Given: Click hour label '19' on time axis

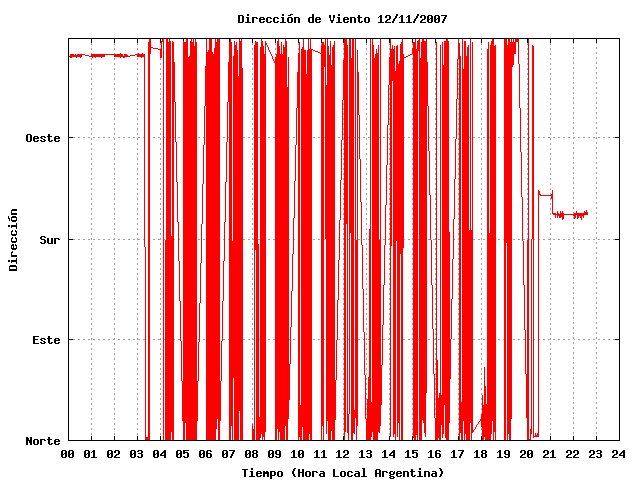Looking at the screenshot, I should [504, 454].
